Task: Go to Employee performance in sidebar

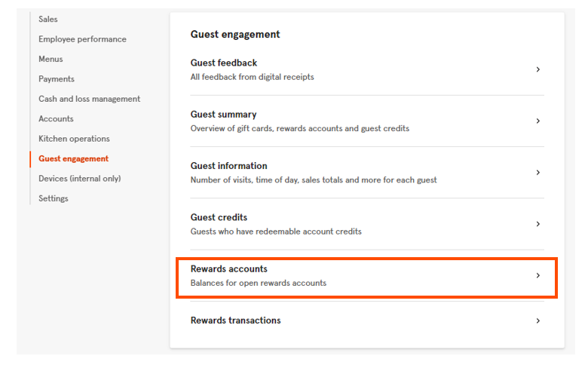Action: tap(82, 39)
